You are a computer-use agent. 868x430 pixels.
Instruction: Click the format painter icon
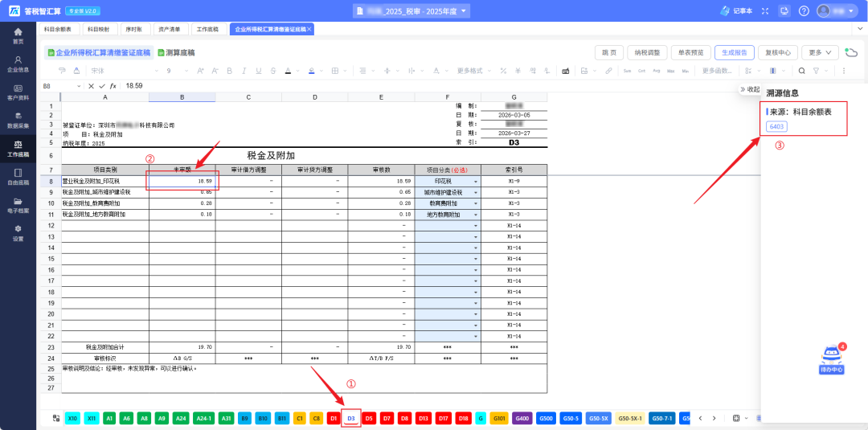[x=62, y=71]
